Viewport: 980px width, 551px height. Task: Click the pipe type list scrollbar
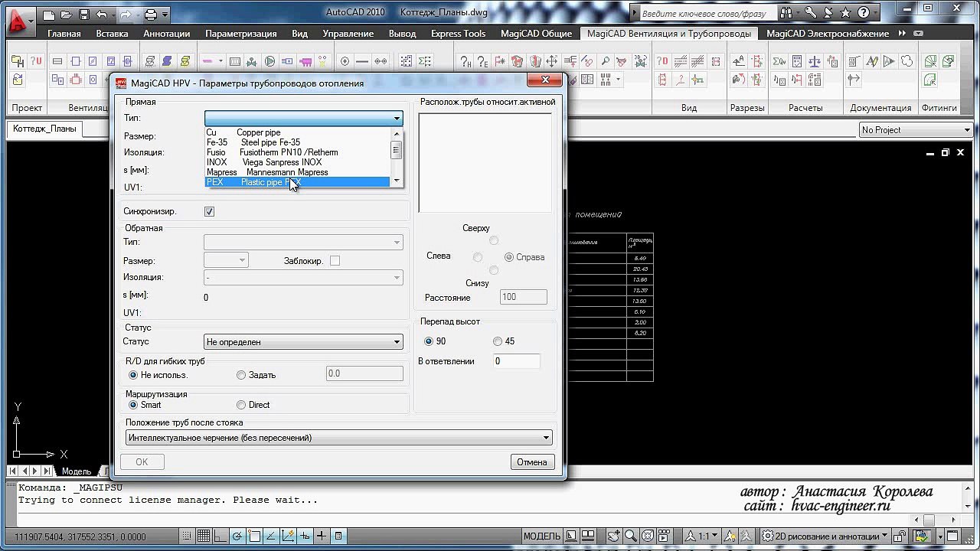[x=397, y=157]
